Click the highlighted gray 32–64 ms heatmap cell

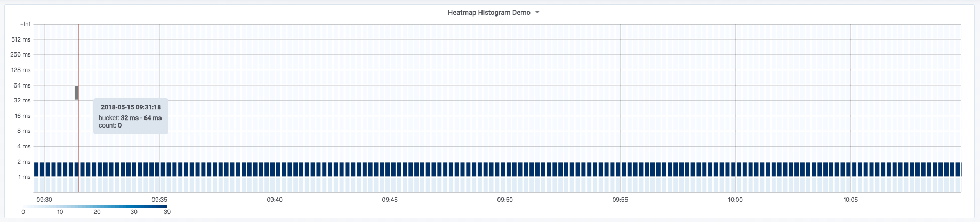76,93
